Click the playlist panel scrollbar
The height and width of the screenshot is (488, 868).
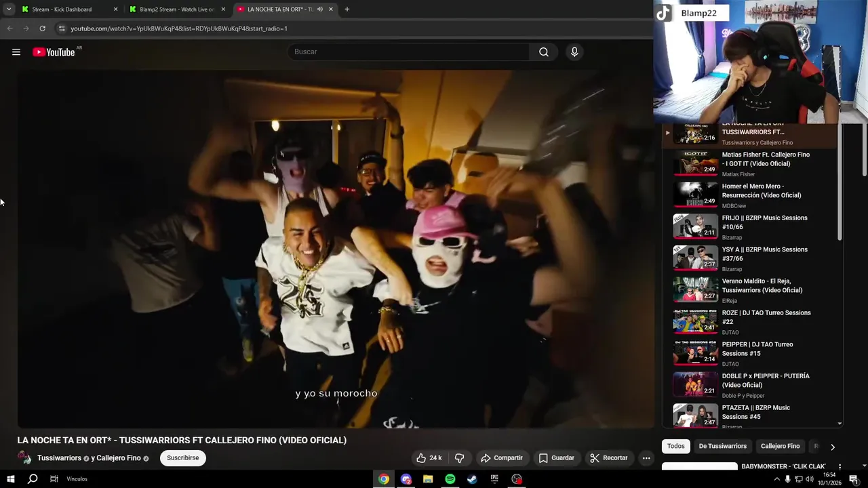pos(840,183)
